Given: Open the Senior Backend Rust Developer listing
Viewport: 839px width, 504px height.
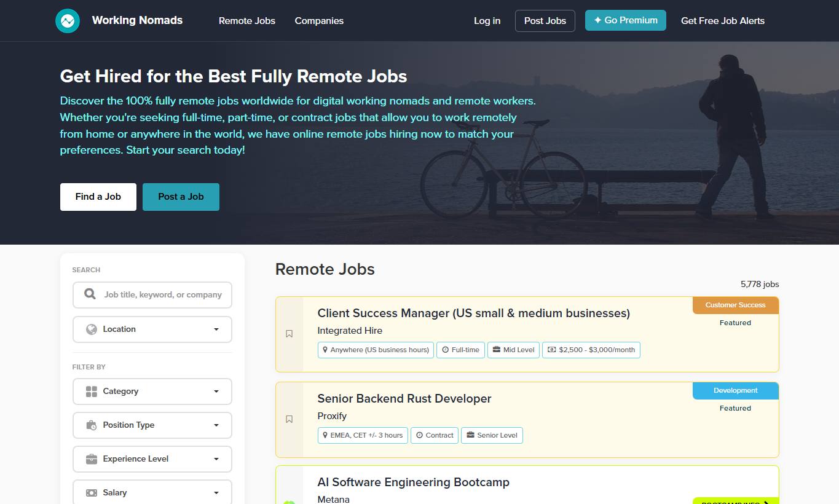Looking at the screenshot, I should pos(404,399).
